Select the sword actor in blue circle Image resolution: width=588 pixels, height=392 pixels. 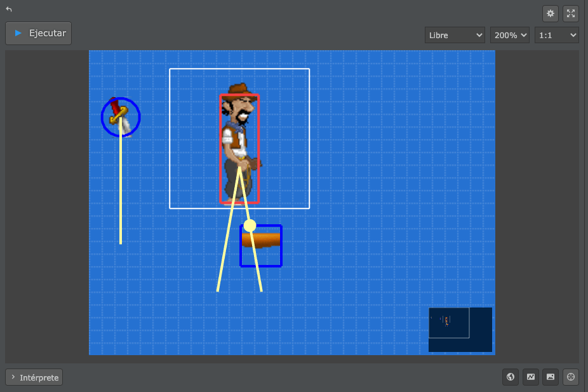pyautogui.click(x=120, y=116)
